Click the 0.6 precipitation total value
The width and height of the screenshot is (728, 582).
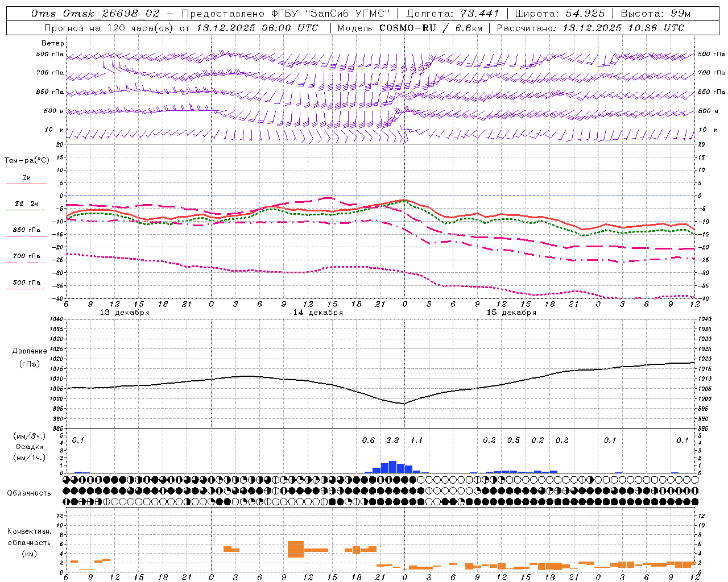[x=369, y=440]
